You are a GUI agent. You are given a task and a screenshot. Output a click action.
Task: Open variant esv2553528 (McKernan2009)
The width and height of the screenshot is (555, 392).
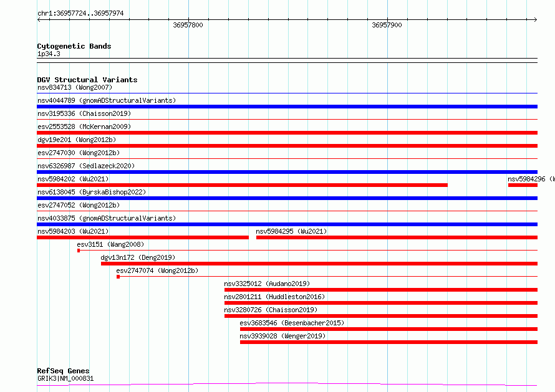coord(84,127)
